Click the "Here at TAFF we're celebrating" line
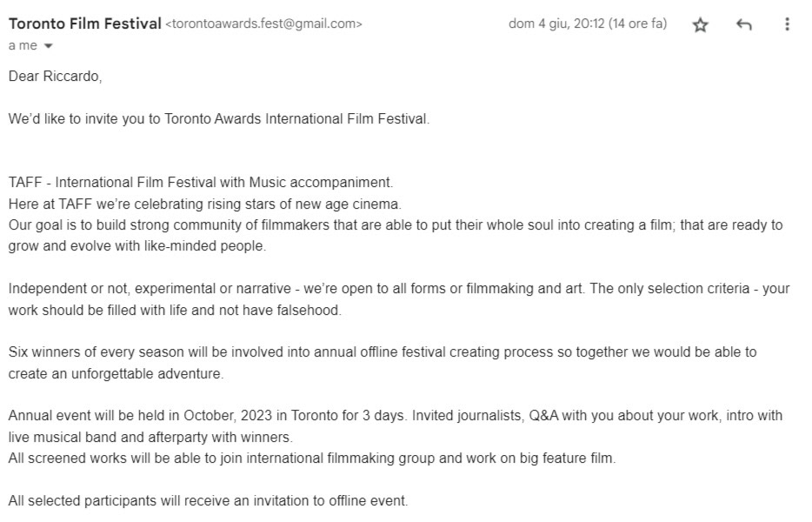Image resolution: width=812 pixels, height=522 pixels. 204,204
